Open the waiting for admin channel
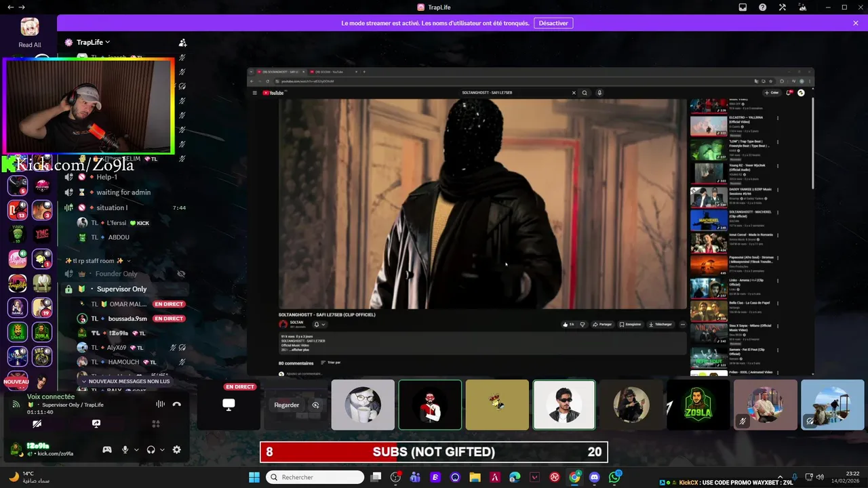The height and width of the screenshot is (488, 868). (123, 192)
